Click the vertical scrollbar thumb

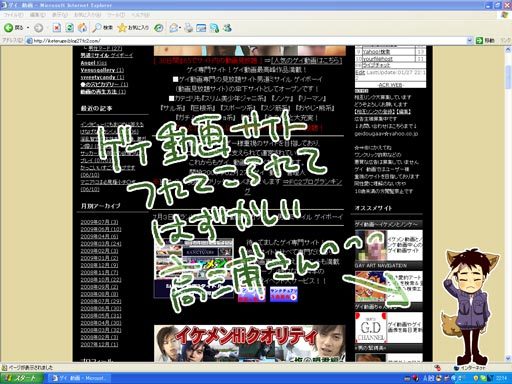click(508, 77)
